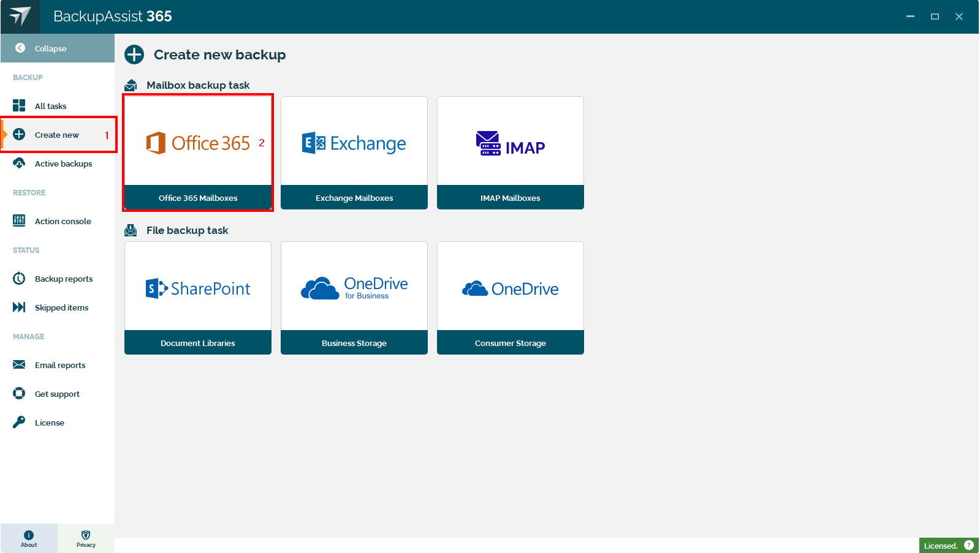Select the IMAP Mailboxes backup tile

510,152
